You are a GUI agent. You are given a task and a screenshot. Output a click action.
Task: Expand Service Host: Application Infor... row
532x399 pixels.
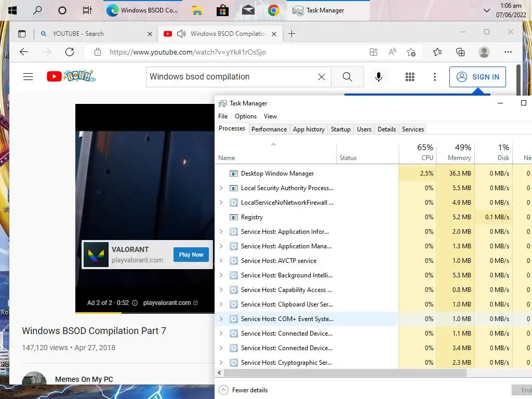click(x=221, y=232)
